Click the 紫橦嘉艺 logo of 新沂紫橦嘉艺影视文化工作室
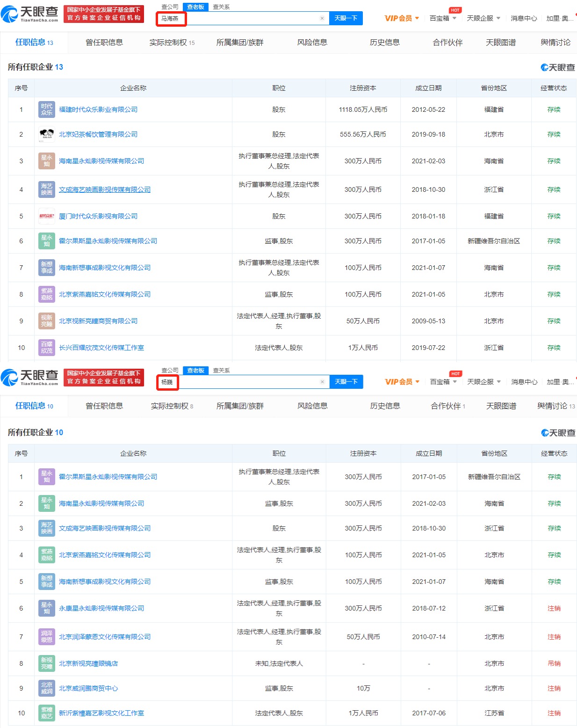 (x=47, y=713)
